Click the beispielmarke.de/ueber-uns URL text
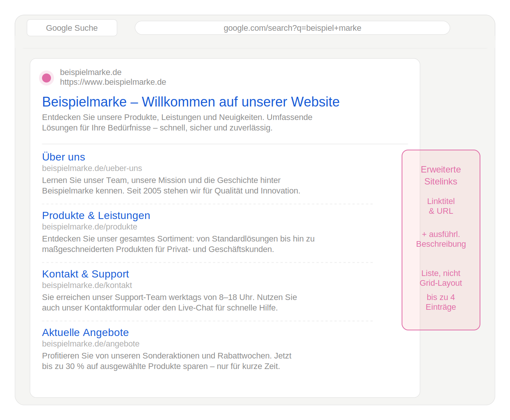The image size is (510, 420). click(92, 168)
